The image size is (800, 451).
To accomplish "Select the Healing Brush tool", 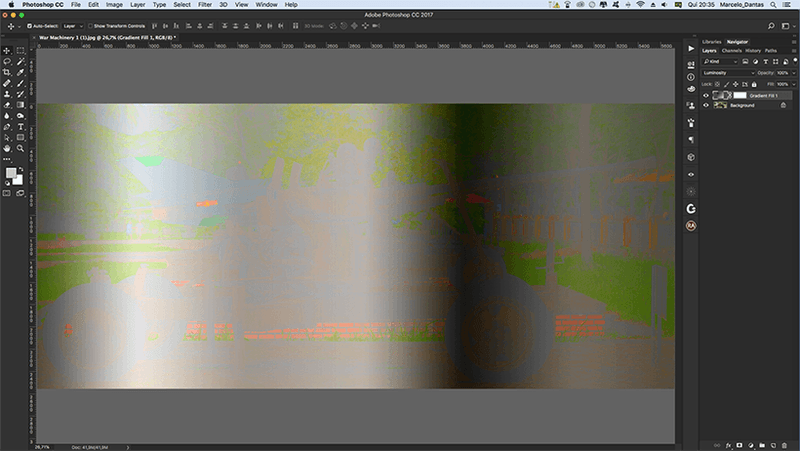I will pyautogui.click(x=7, y=83).
